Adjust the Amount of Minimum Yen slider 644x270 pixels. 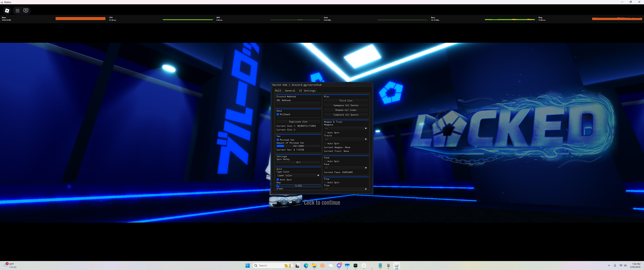pos(298,146)
